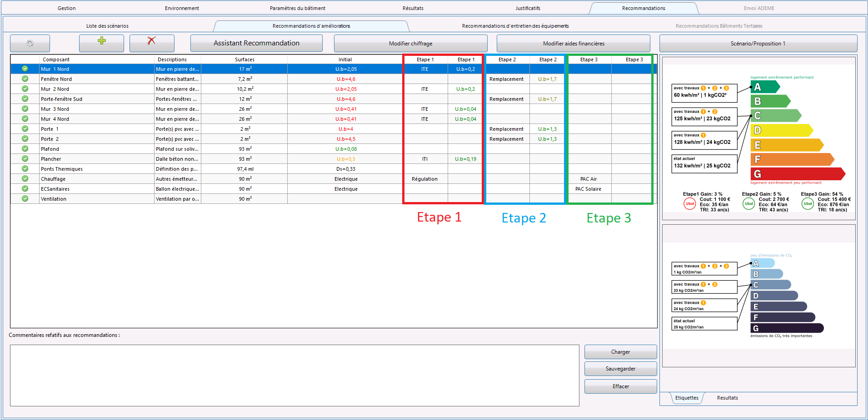Click Régulation cell in Chauffage row
The width and height of the screenshot is (868, 420).
click(x=424, y=179)
